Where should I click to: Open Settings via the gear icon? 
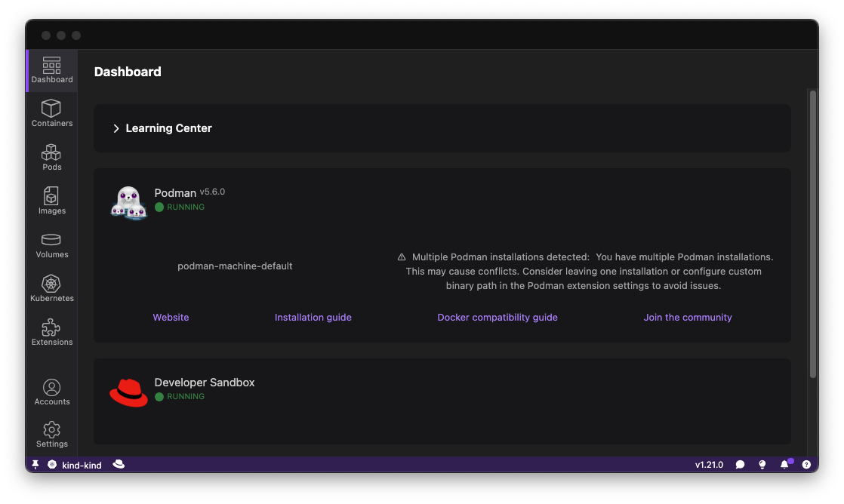(x=51, y=432)
